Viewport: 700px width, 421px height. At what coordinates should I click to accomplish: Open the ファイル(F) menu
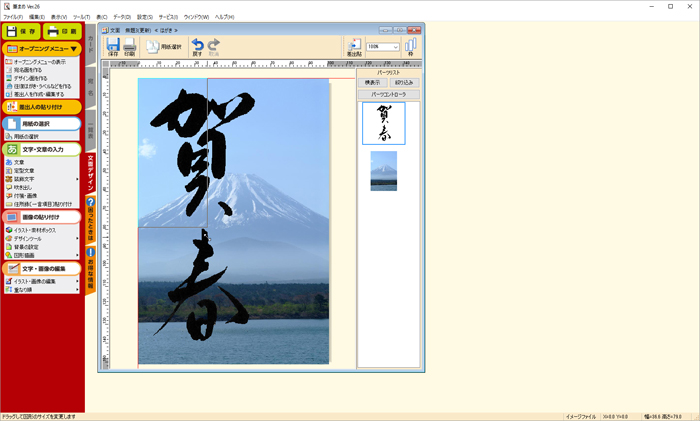click(x=12, y=17)
